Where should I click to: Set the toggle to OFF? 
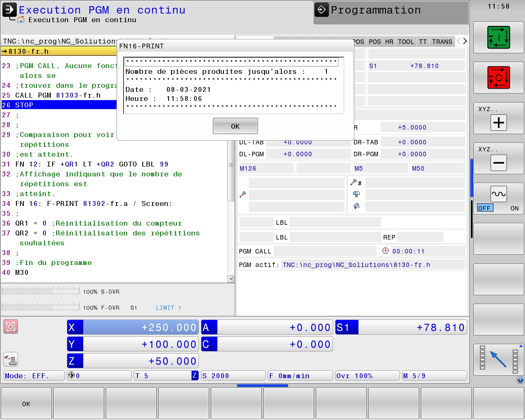coord(485,208)
